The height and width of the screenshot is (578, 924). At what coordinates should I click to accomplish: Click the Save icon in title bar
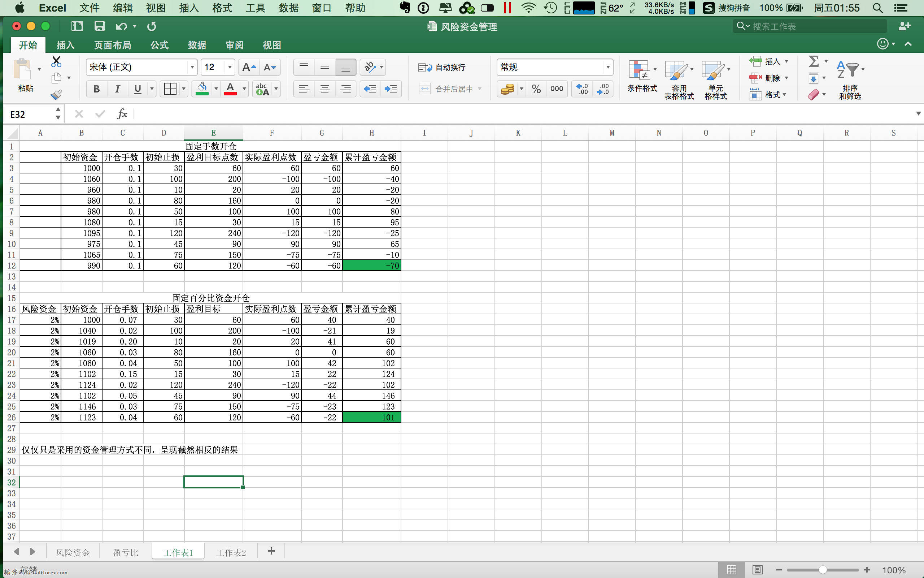(99, 26)
